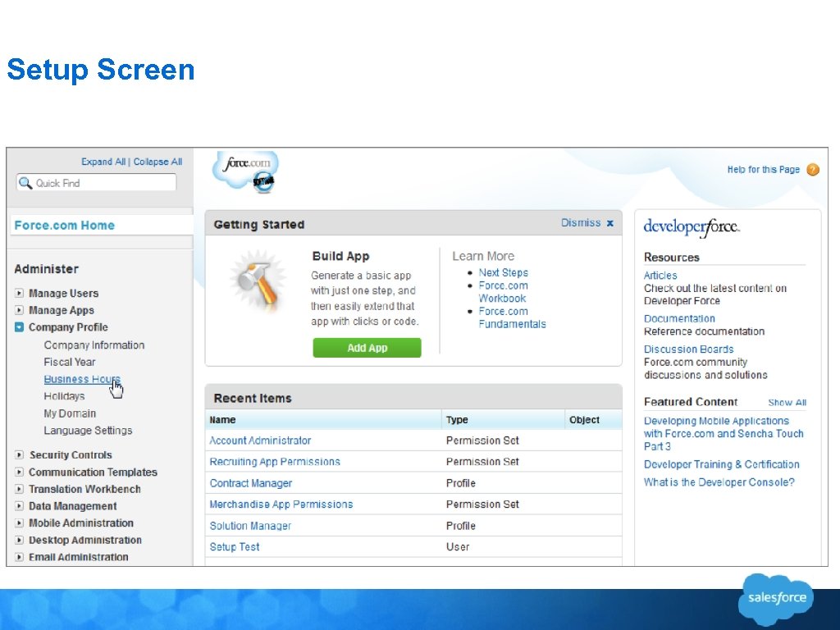Click the Security Controls label
This screenshot has width=840, height=630.
coord(71,454)
